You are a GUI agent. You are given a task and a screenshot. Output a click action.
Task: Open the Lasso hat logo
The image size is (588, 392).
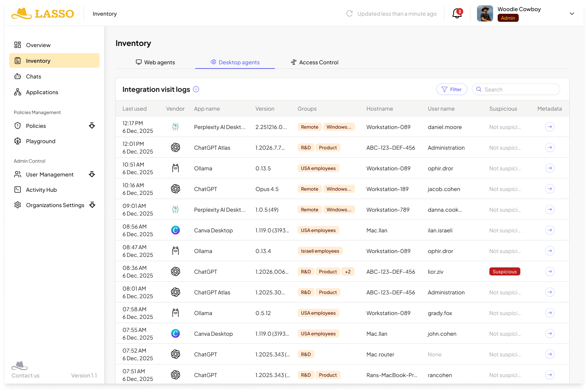coord(22,13)
